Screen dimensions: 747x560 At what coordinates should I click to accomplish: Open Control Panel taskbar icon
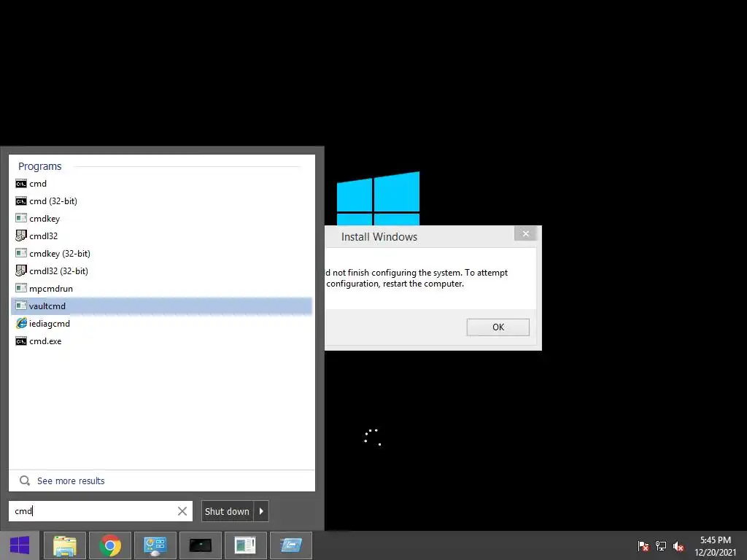155,545
